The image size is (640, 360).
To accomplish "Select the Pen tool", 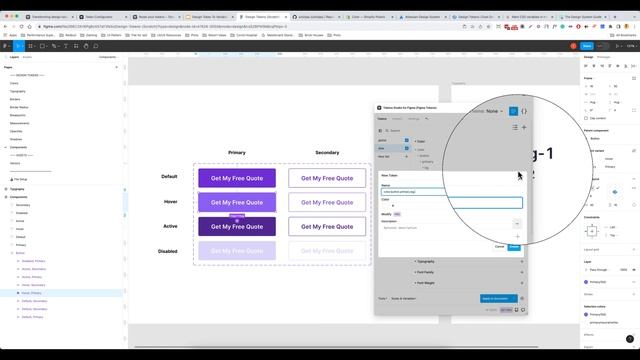I will (x=54, y=46).
